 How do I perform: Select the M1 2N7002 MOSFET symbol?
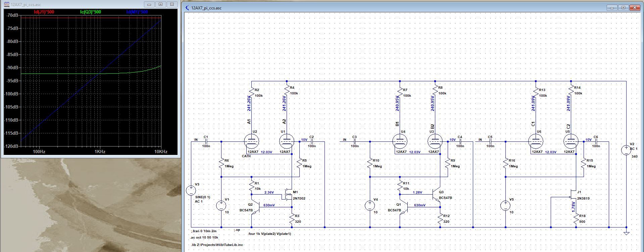coord(289,194)
